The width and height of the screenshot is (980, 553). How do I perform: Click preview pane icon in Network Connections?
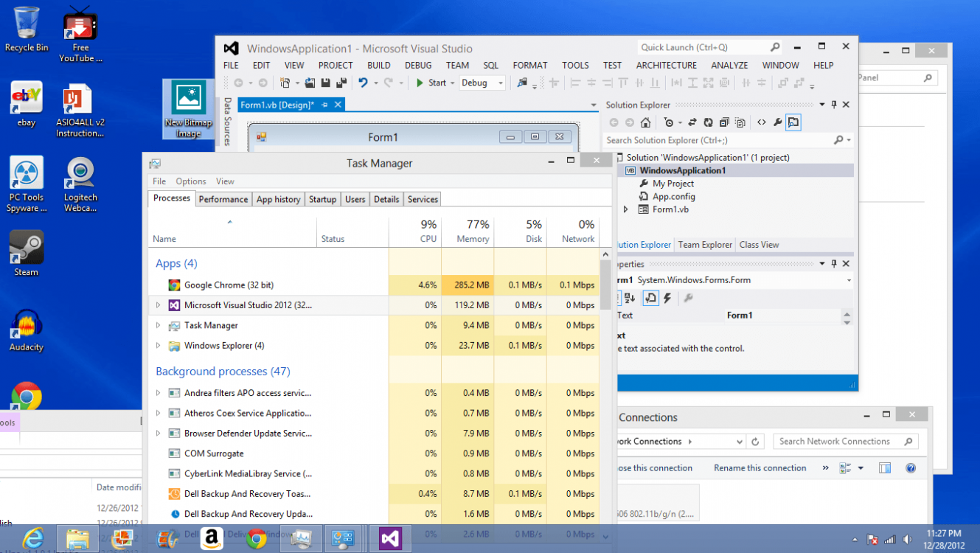coord(885,468)
